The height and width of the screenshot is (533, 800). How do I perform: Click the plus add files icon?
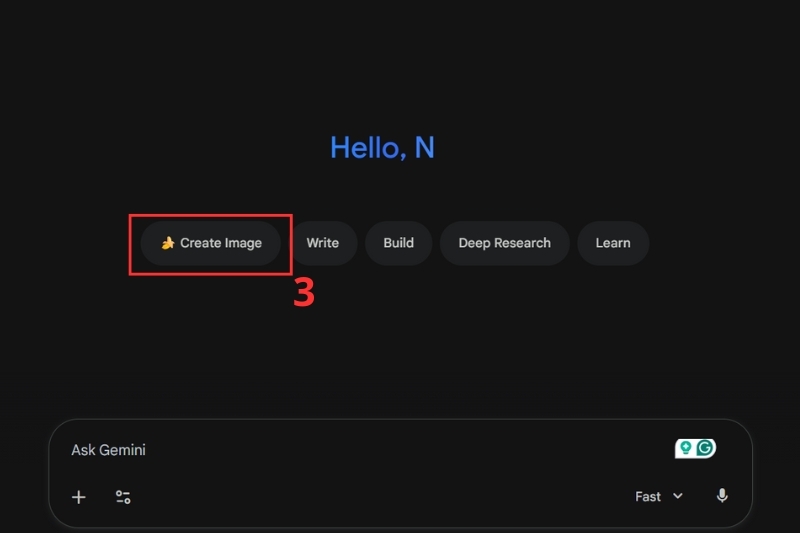coord(79,497)
